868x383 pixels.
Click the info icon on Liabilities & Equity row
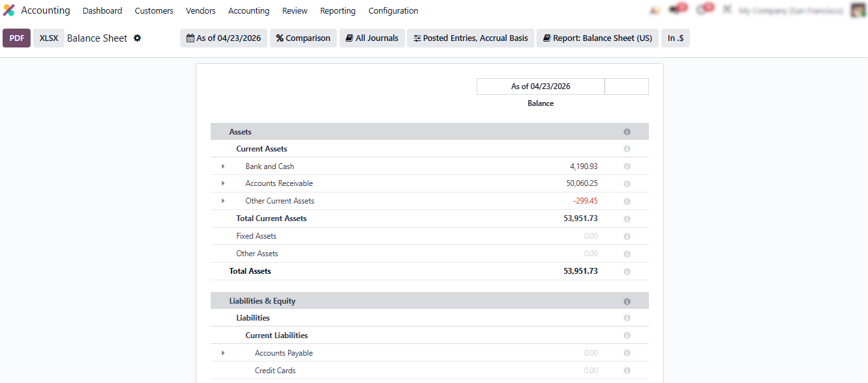[x=627, y=302]
